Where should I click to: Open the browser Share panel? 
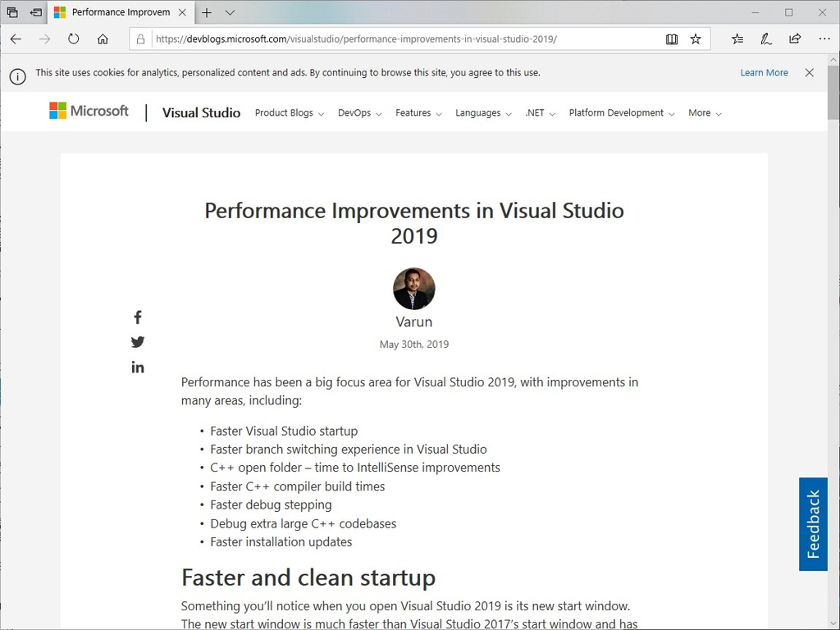[794, 39]
